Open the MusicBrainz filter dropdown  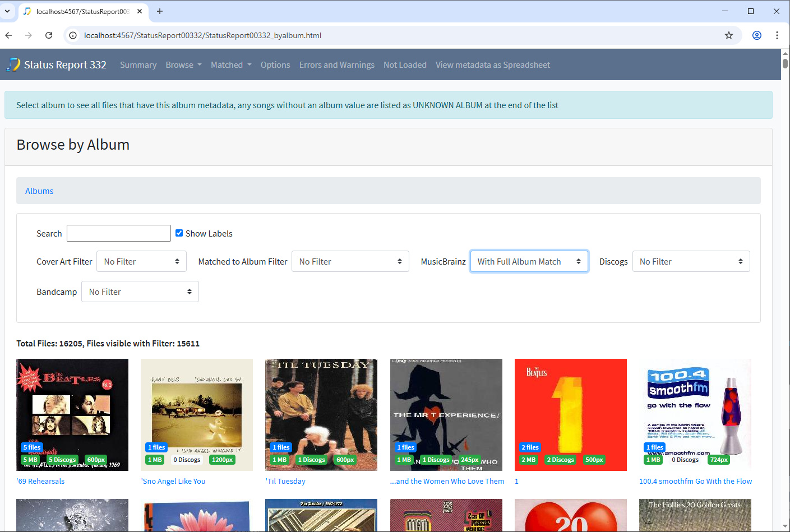pyautogui.click(x=529, y=261)
